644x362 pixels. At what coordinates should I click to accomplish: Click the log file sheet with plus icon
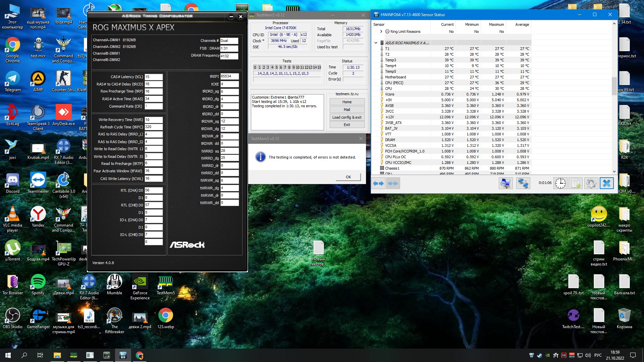576,183
